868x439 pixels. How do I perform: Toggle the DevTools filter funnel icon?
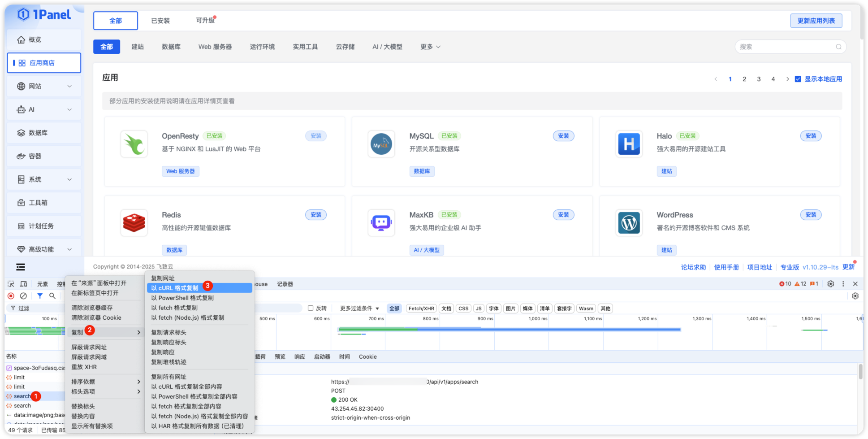40,296
